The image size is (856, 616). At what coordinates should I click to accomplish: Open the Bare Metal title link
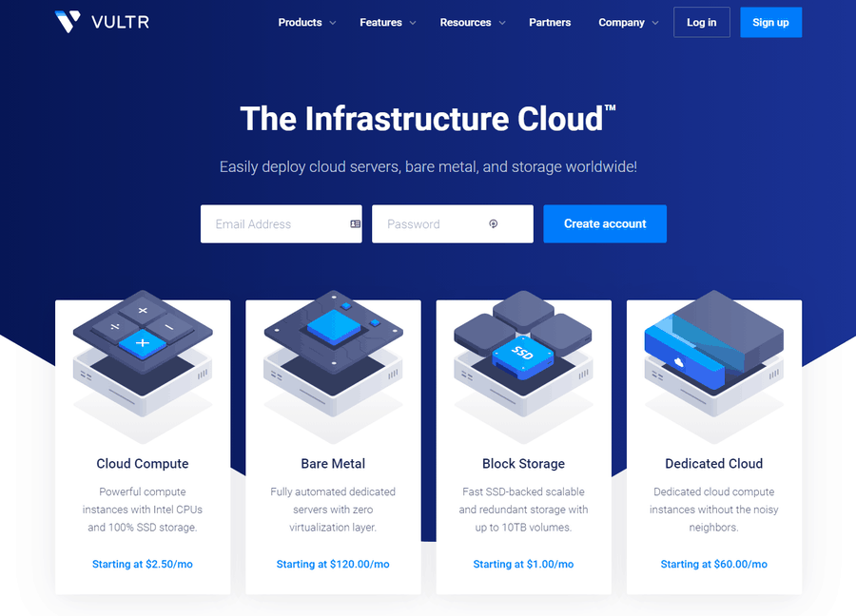(x=333, y=464)
